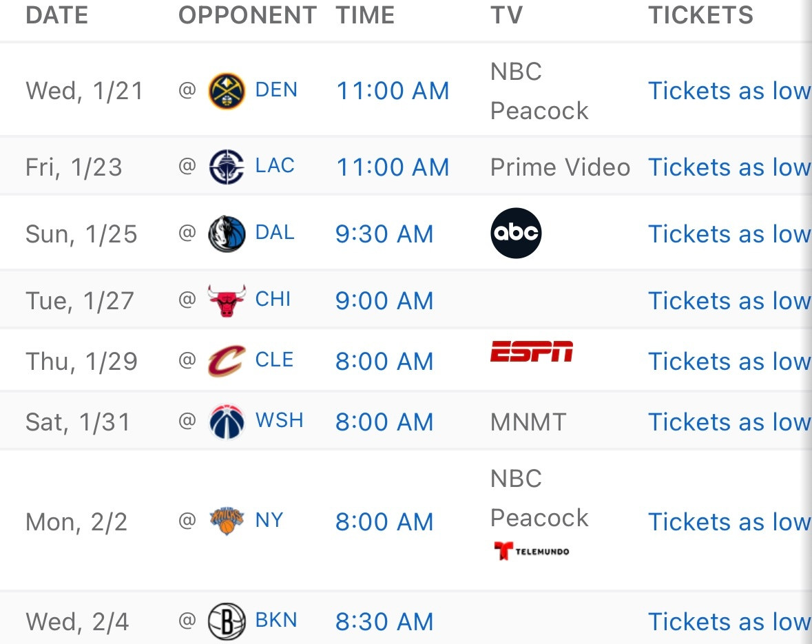
Task: Select the 8:00 AM Cleveland game time
Action: point(384,362)
